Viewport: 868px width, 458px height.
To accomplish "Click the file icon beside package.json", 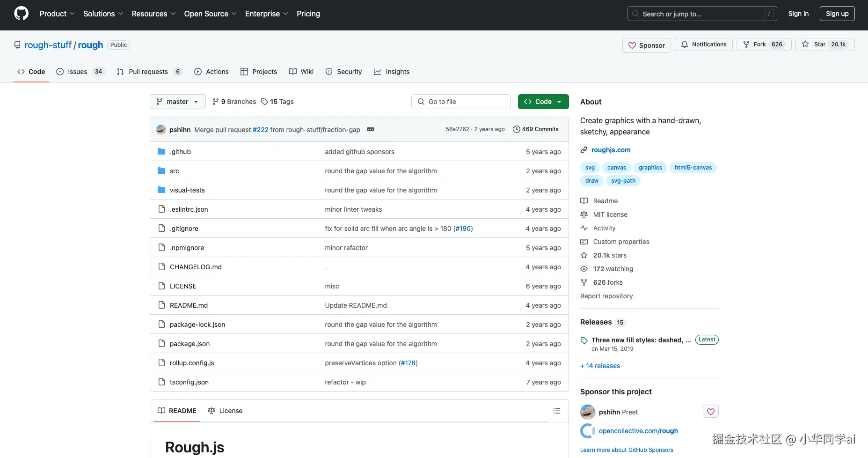I will [x=161, y=343].
